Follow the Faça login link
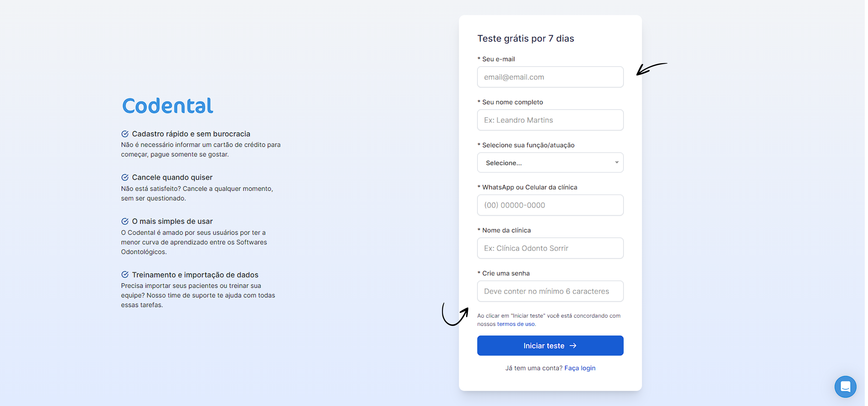The image size is (868, 406). (580, 368)
